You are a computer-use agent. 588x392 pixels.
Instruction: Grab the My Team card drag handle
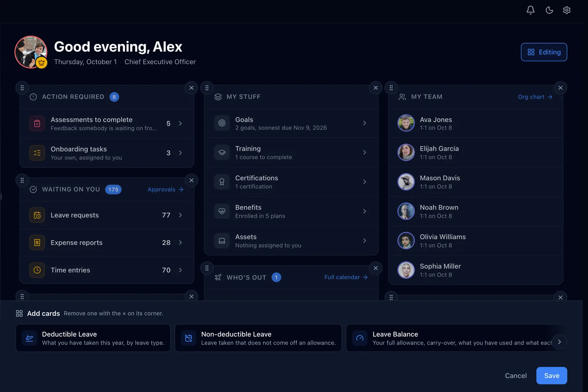[391, 88]
